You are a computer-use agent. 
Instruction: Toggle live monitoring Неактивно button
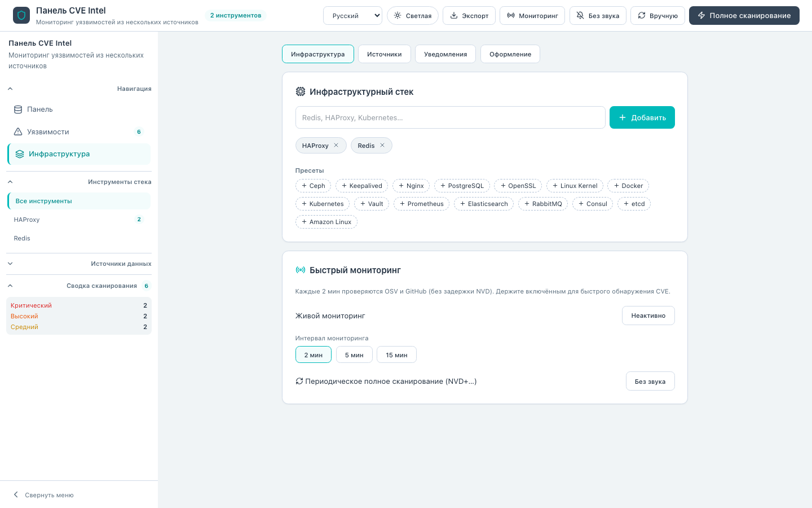pyautogui.click(x=648, y=316)
